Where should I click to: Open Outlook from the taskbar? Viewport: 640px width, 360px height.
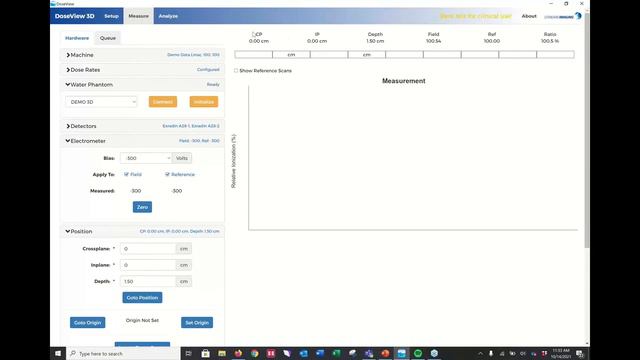304,353
